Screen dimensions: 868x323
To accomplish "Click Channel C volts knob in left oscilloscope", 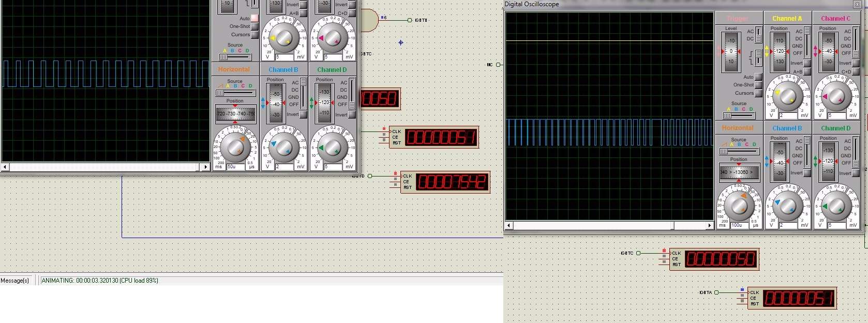I will pos(333,38).
